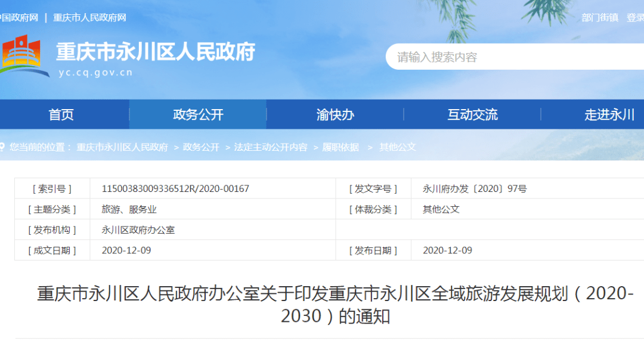644x341 pixels.
Task: Click the [发布机构] label
Action: [x=52, y=230]
